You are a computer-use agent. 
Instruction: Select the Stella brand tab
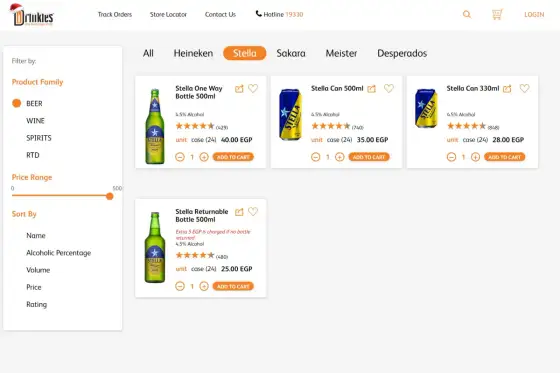(x=245, y=53)
